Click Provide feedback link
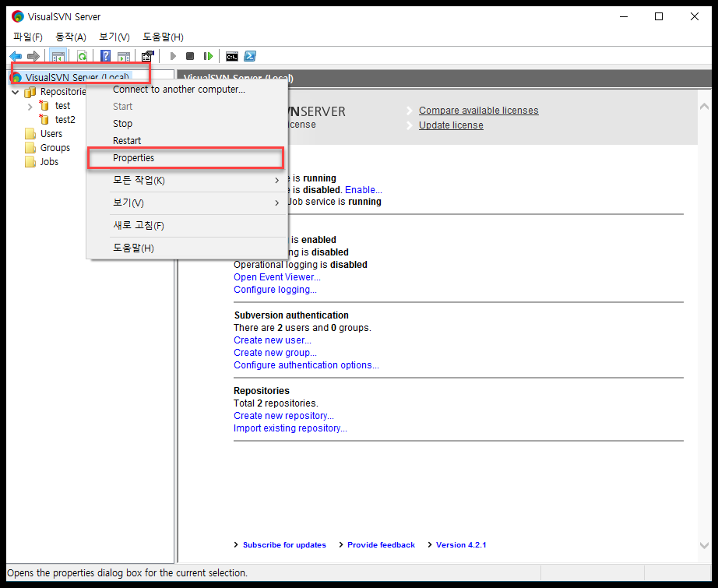 (x=381, y=545)
